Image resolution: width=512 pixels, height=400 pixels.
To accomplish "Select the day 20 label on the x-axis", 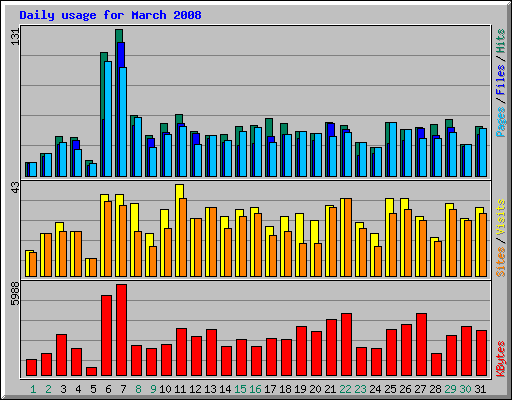I will pos(315,389).
